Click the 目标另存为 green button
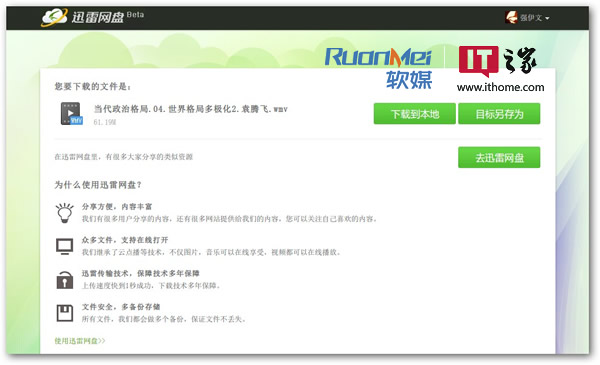 tap(499, 114)
